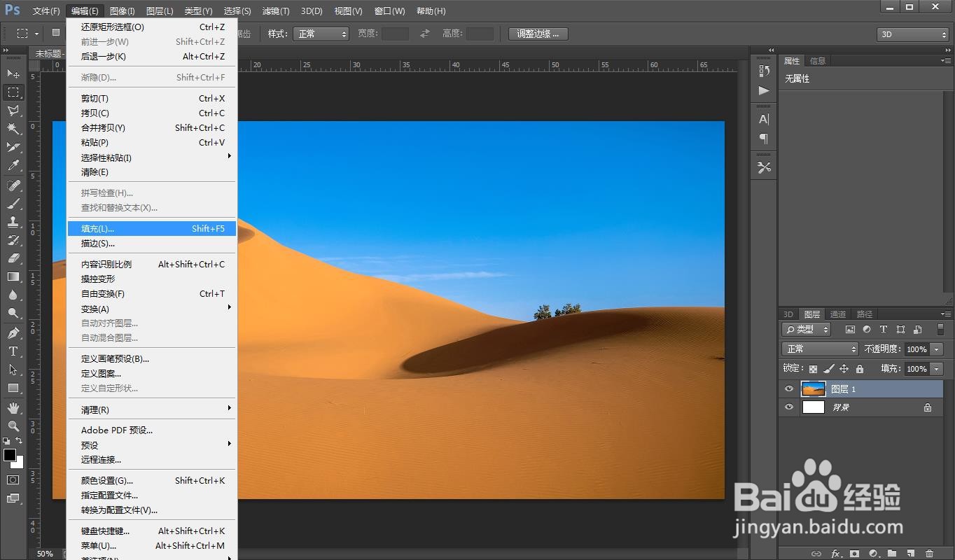Screen dimensions: 955x560
Task: Click the link layers icon
Action: pos(816,554)
